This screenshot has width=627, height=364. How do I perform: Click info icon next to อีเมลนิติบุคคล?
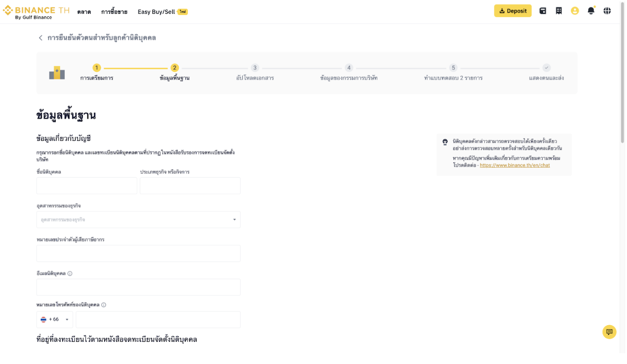coord(70,273)
